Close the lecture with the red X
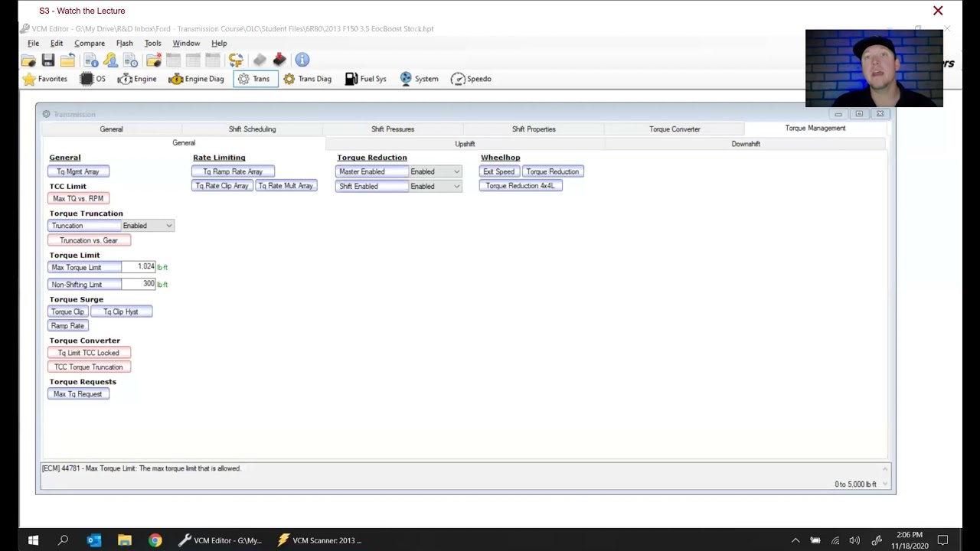980x551 pixels. click(938, 11)
